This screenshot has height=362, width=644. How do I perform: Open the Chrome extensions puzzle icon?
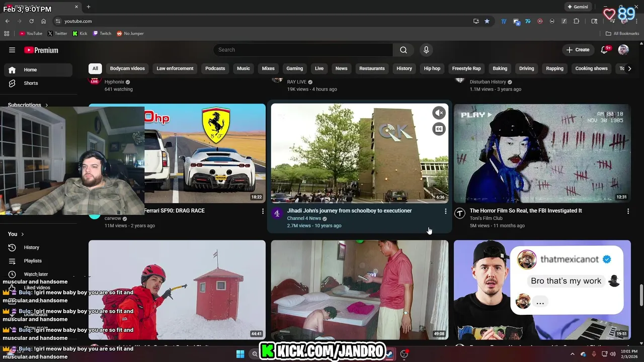click(577, 21)
